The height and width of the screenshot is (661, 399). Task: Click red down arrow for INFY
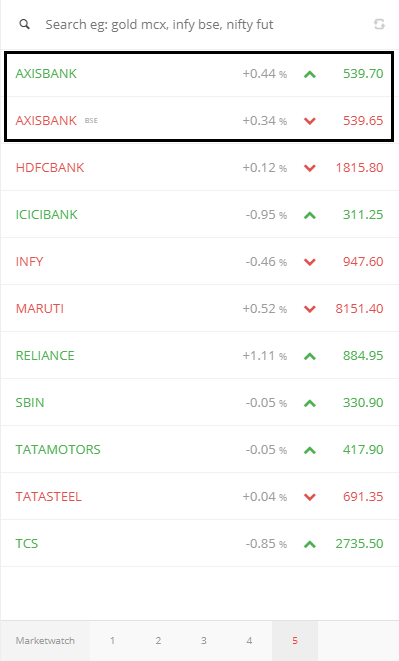(310, 262)
